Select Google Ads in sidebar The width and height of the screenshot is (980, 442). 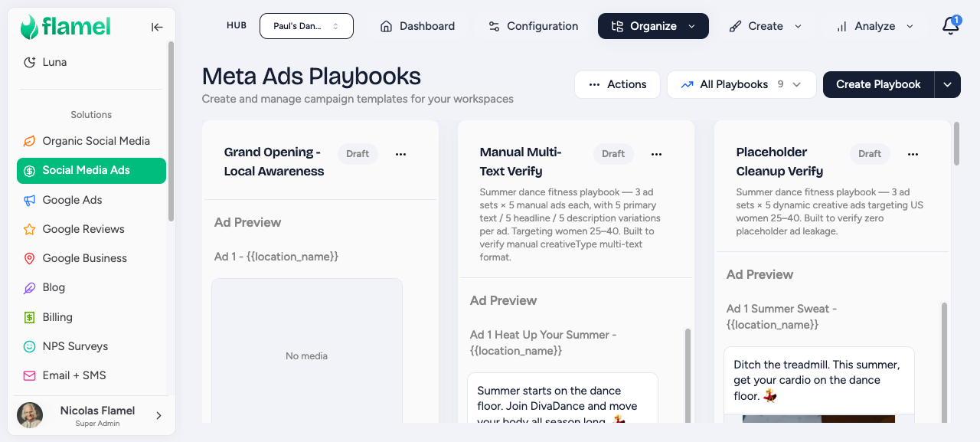click(91, 200)
